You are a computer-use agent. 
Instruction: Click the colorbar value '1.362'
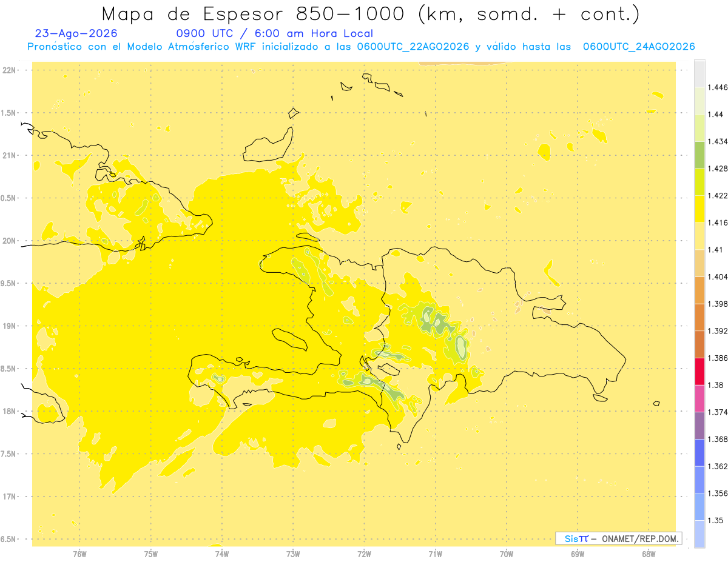click(718, 466)
